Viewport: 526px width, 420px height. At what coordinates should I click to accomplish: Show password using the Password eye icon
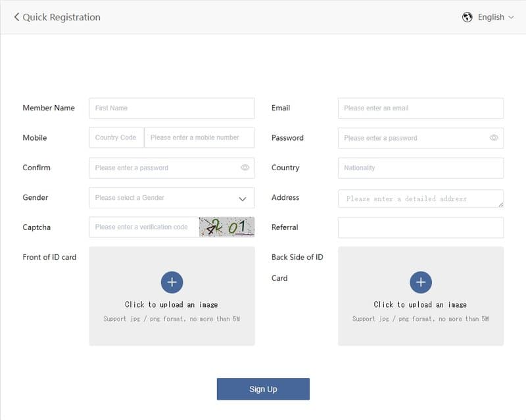coord(494,138)
